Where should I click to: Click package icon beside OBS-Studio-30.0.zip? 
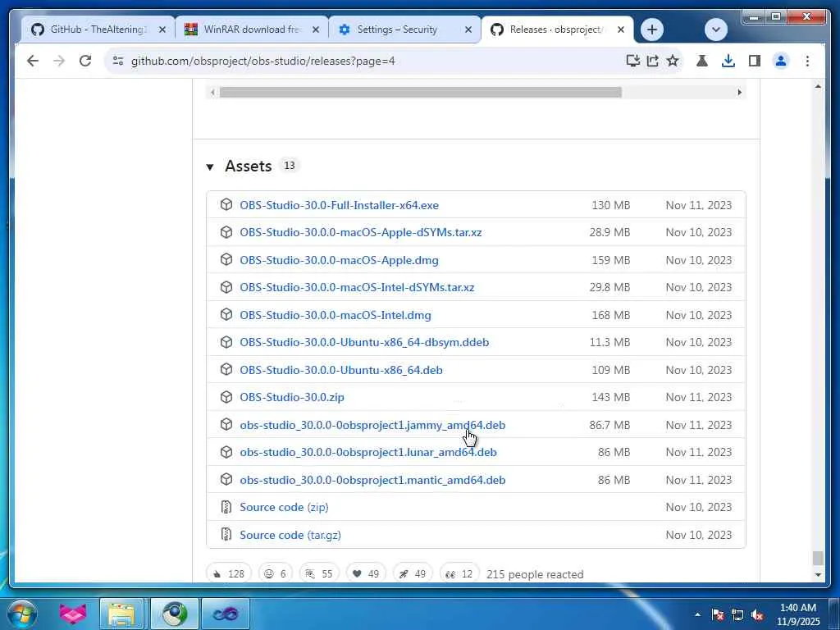(x=226, y=397)
